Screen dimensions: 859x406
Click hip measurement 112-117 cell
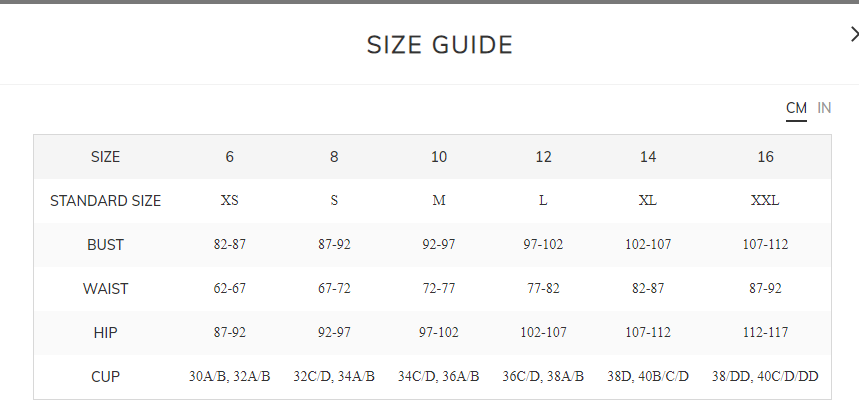click(x=765, y=333)
